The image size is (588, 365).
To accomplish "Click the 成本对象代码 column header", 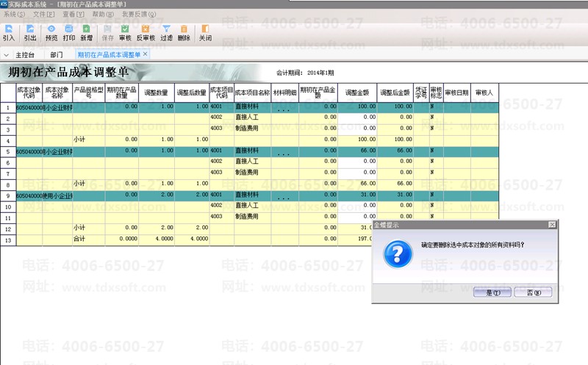I will [29, 93].
